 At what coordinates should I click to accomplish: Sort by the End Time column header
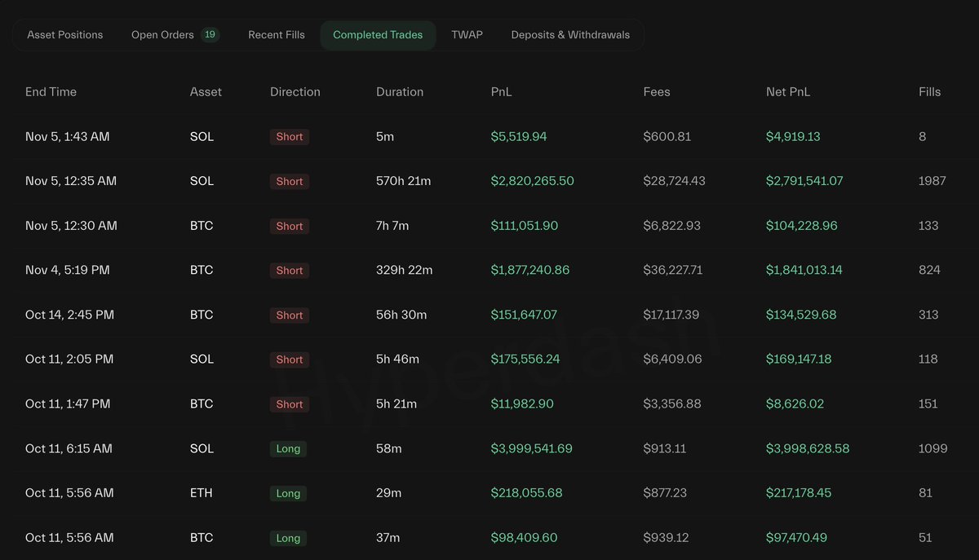tap(51, 92)
